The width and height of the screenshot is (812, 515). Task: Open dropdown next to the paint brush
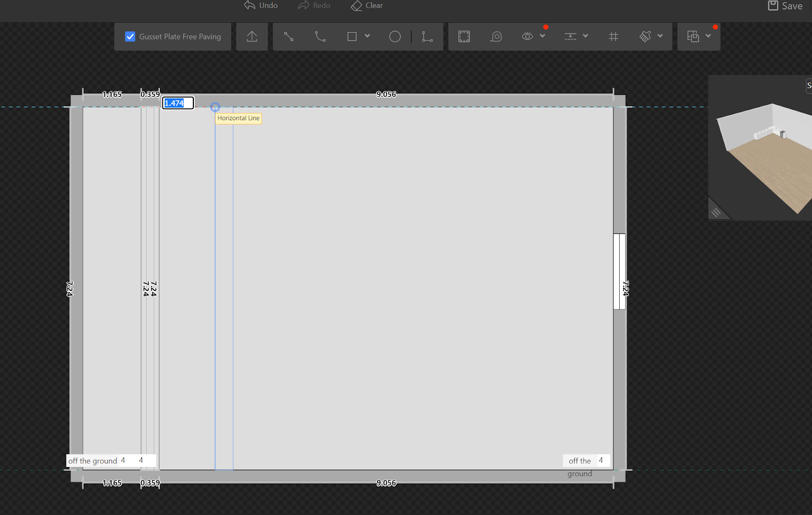click(x=660, y=36)
